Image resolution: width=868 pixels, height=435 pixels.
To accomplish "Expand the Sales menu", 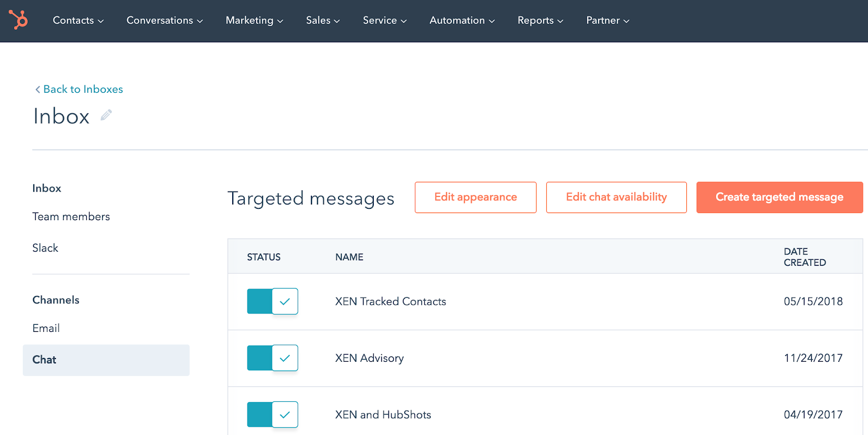I will (x=323, y=21).
